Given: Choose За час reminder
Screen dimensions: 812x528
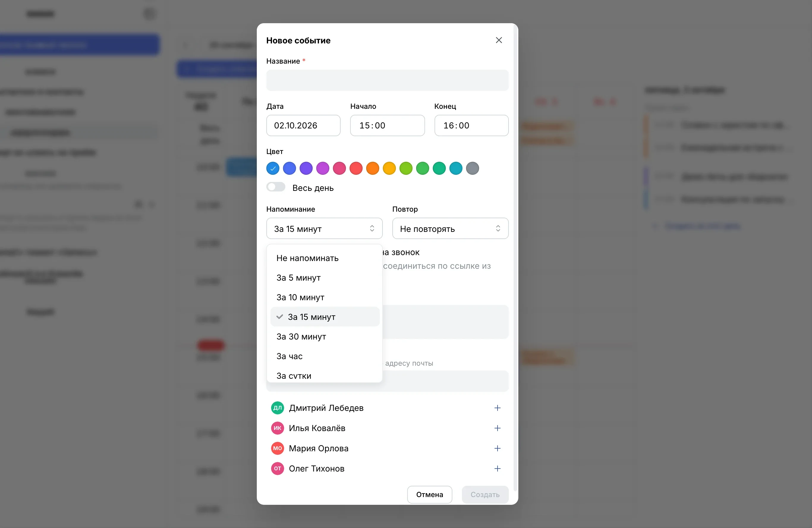Looking at the screenshot, I should (x=325, y=356).
